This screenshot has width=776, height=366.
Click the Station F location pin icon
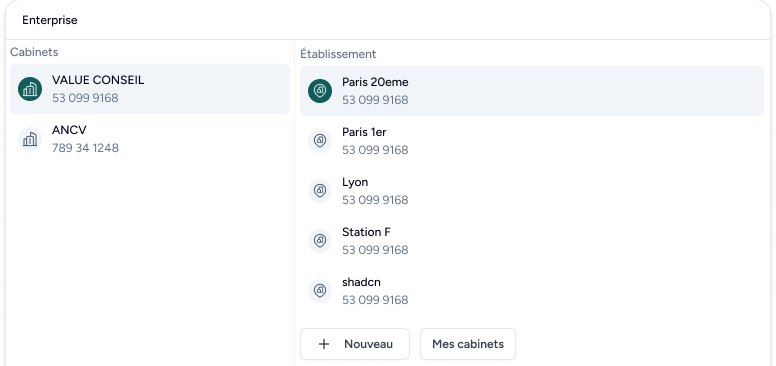[x=320, y=241]
